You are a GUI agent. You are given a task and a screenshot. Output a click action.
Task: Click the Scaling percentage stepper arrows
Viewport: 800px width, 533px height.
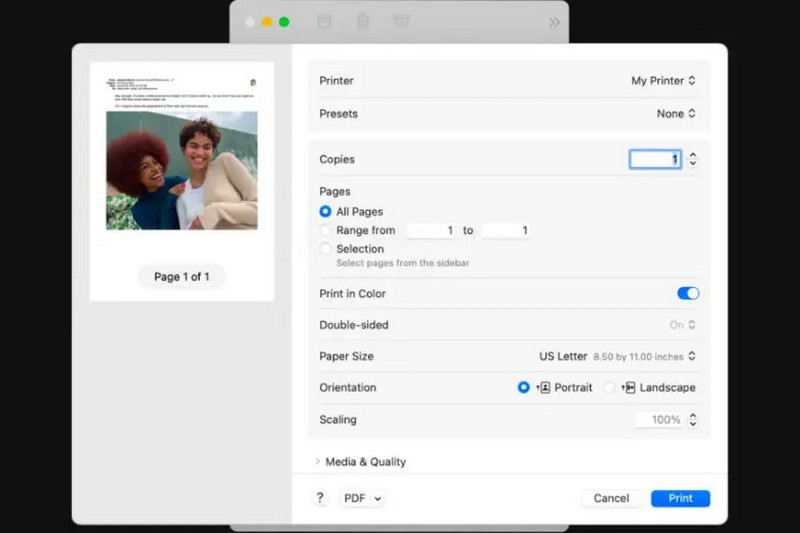click(693, 420)
